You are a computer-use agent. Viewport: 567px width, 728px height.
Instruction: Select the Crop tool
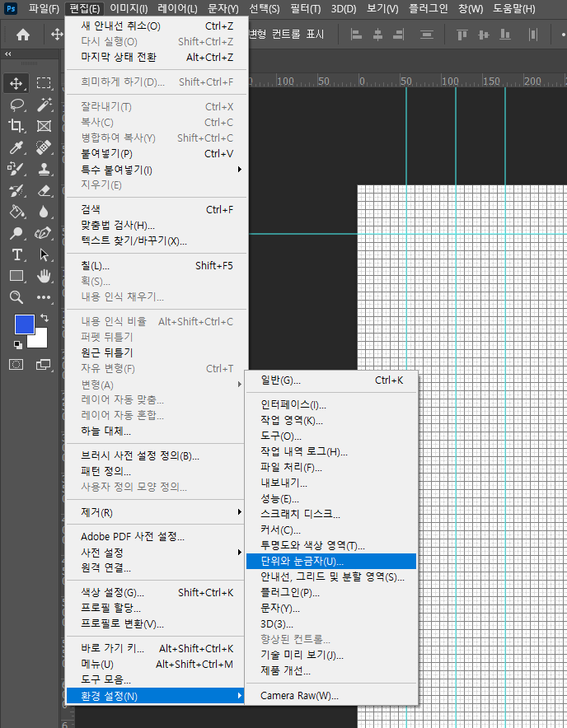click(x=16, y=126)
